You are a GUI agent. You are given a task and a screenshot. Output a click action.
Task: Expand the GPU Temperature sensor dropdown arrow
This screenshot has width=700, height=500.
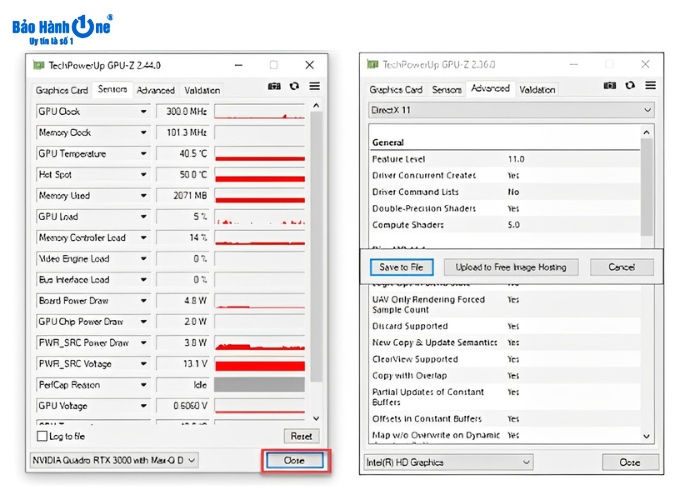point(144,154)
